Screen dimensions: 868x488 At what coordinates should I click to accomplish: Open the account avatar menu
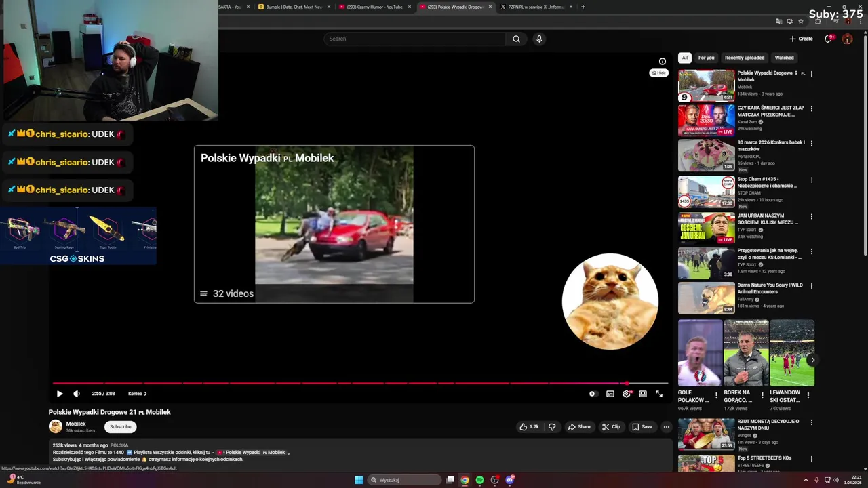pyautogui.click(x=847, y=39)
